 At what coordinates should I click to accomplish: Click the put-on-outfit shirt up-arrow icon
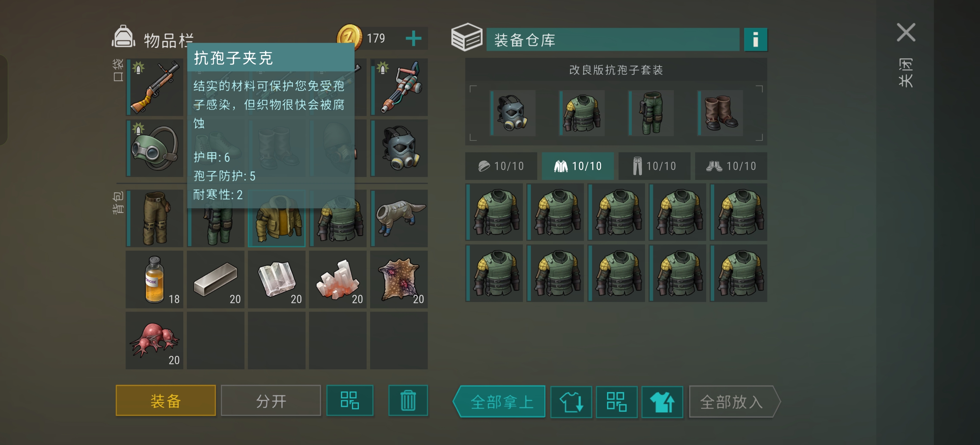click(x=662, y=402)
